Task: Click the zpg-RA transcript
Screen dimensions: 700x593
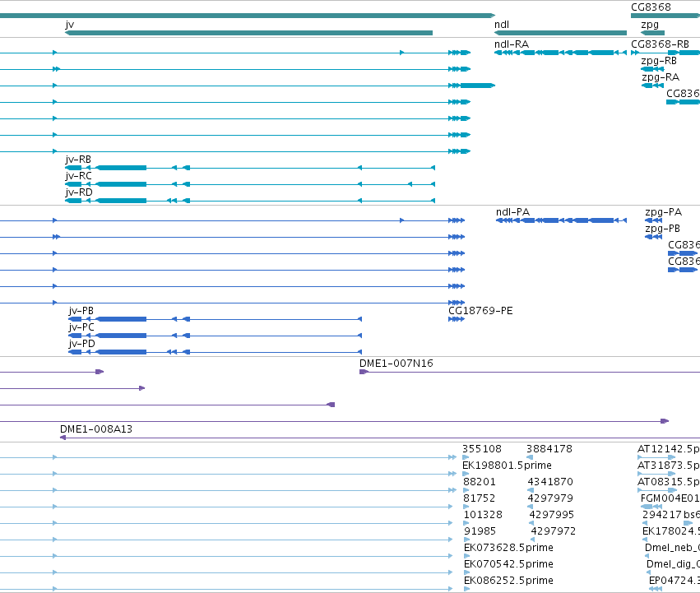Action: point(652,86)
